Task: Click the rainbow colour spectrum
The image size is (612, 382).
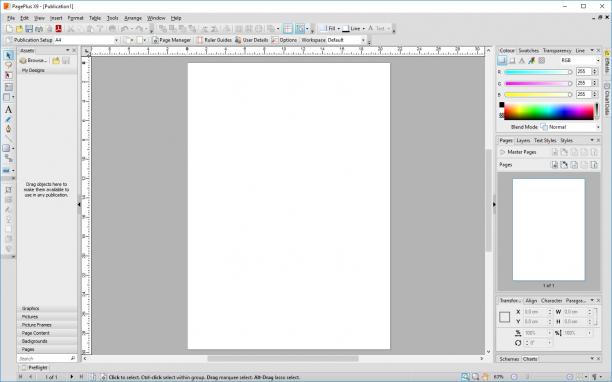Action: coord(549,112)
